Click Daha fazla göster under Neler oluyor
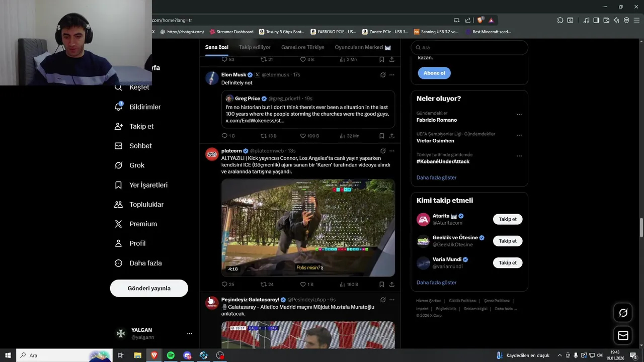The image size is (644, 362). 436,177
